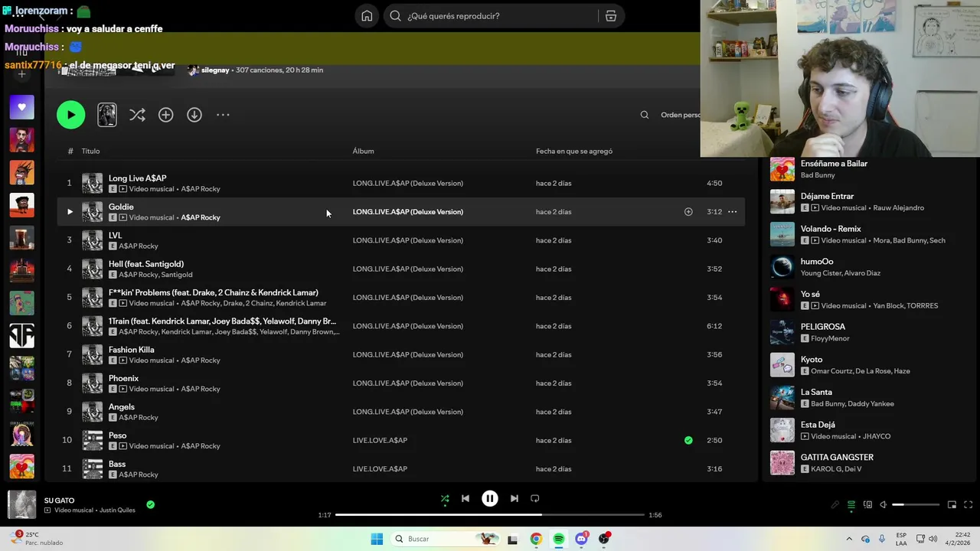Open the playlist video preview thumbnail

click(107, 115)
